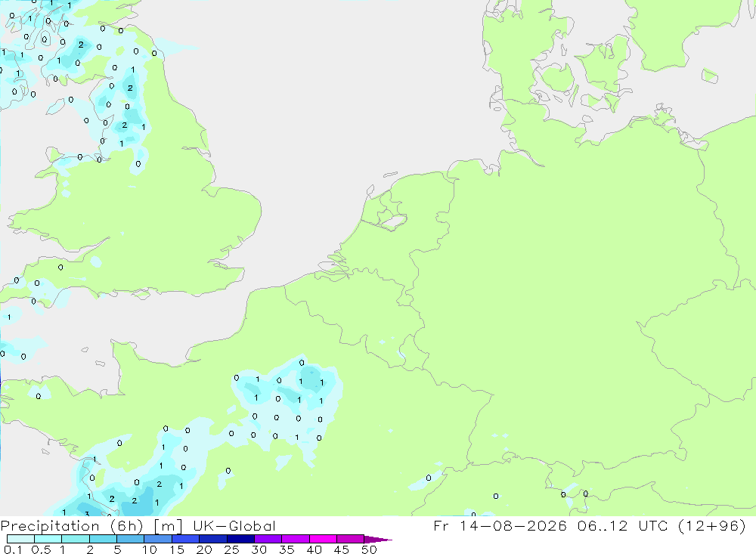Viewport: 756px width, 554px height.
Task: Click the '0.1' legend scale label
Action: pyautogui.click(x=13, y=549)
